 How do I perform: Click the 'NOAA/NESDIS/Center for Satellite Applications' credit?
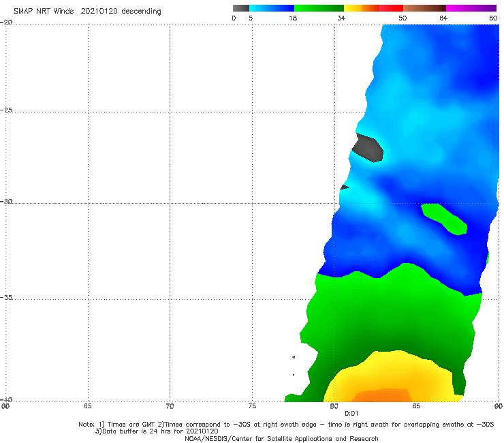click(x=258, y=438)
